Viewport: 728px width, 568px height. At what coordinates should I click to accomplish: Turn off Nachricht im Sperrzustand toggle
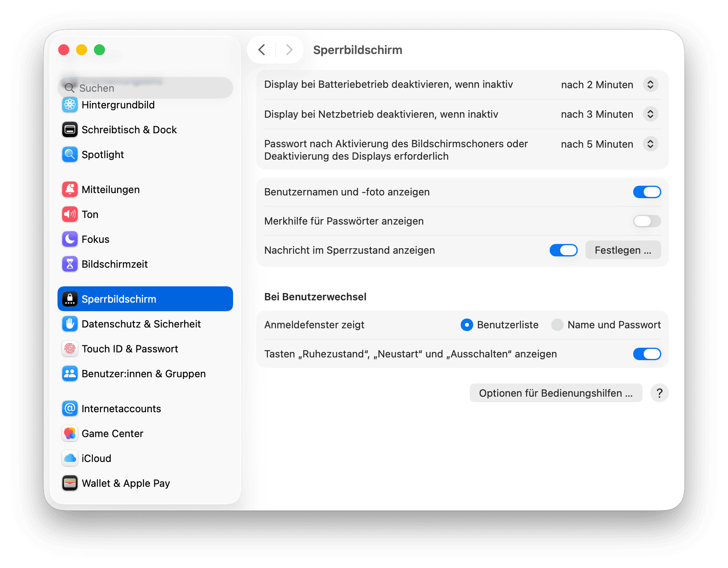point(563,250)
